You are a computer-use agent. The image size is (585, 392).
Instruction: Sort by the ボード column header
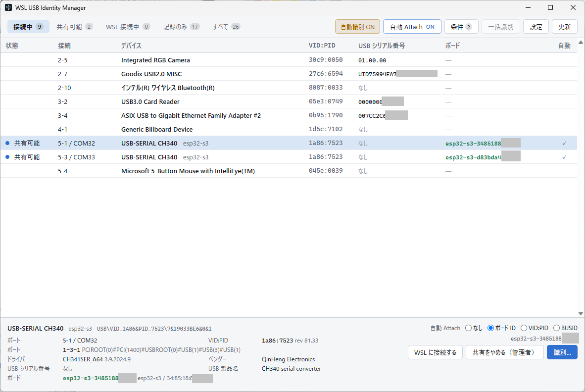(452, 46)
